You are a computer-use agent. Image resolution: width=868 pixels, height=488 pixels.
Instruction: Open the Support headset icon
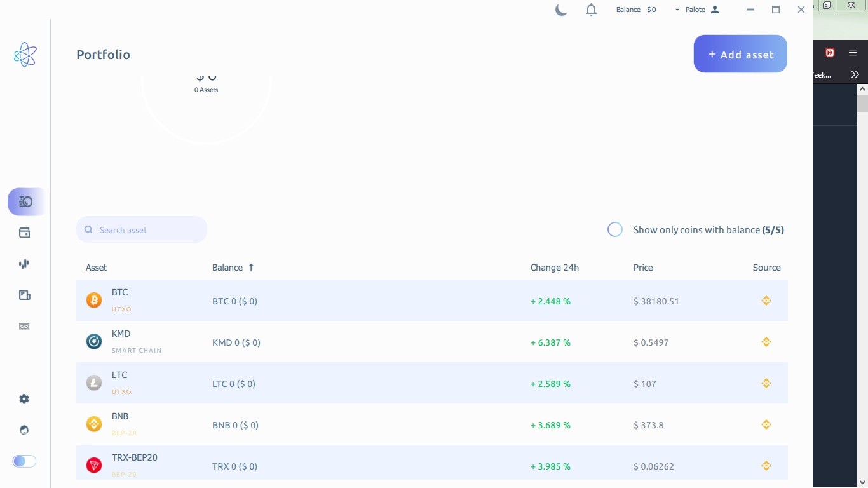(x=24, y=430)
